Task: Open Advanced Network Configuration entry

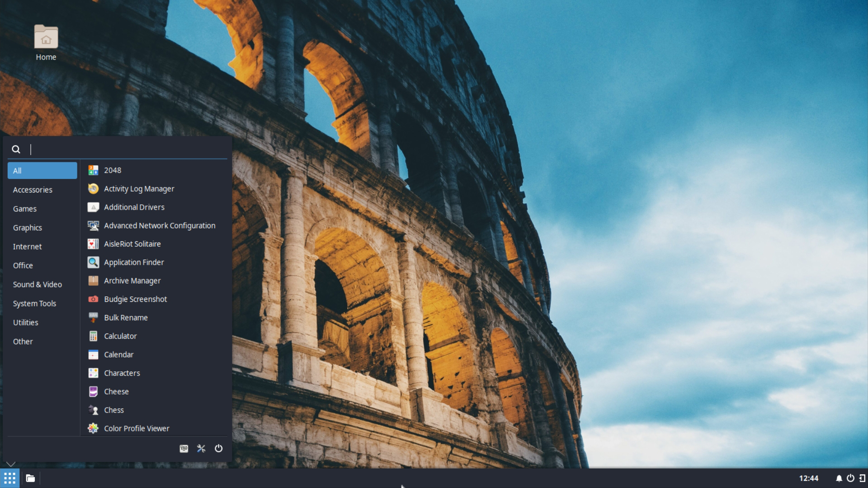Action: coord(159,225)
